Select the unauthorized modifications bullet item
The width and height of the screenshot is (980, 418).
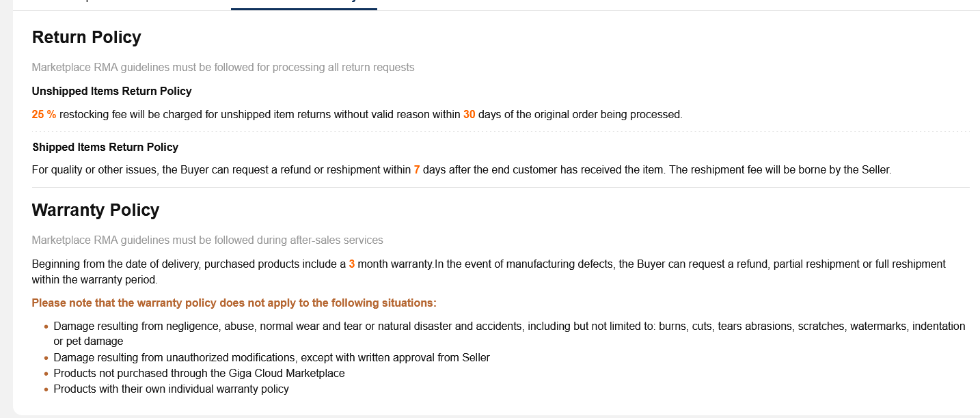(x=271, y=358)
